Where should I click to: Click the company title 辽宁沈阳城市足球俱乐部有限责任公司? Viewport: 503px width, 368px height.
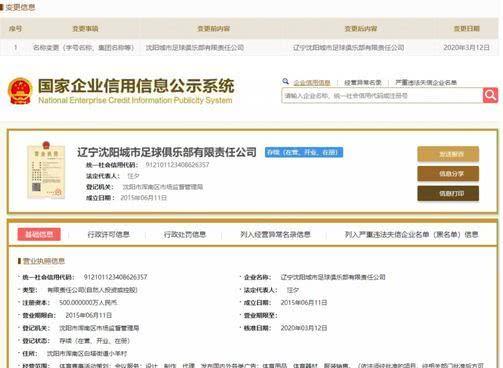[167, 152]
